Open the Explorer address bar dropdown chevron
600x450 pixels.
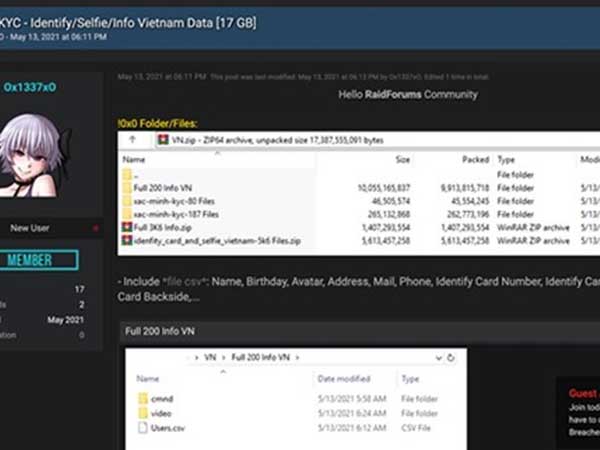439,358
